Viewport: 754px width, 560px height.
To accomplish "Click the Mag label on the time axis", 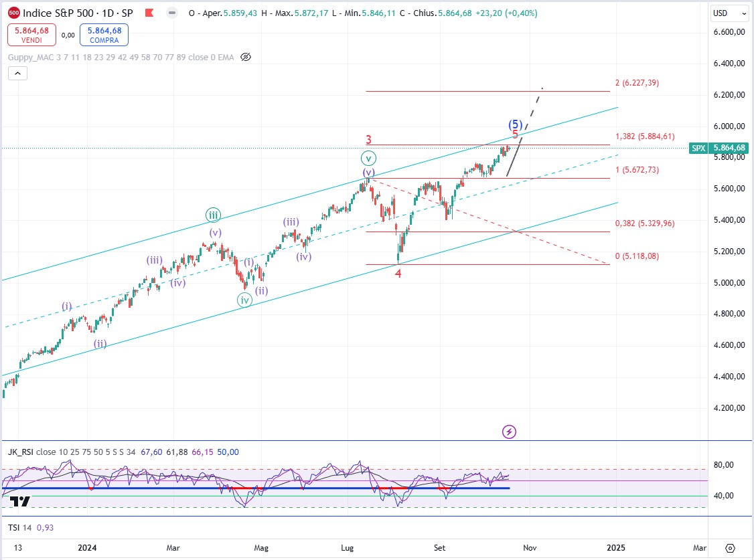I will [x=261, y=547].
